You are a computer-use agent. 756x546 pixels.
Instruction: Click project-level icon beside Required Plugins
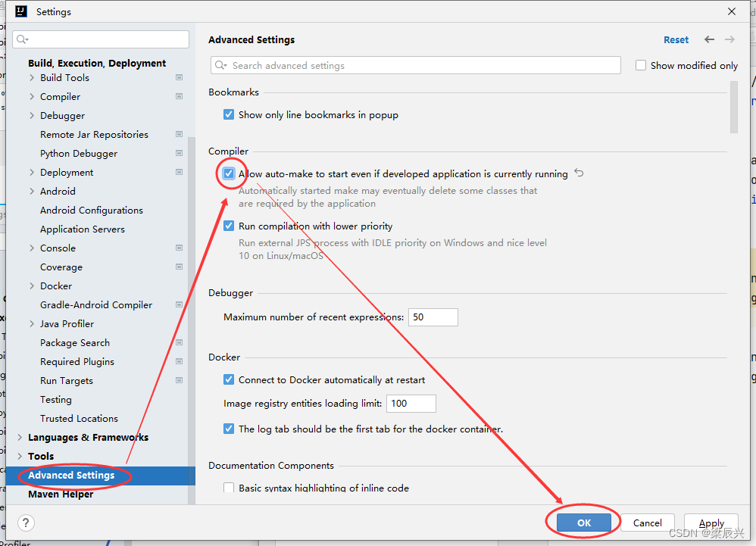point(180,361)
